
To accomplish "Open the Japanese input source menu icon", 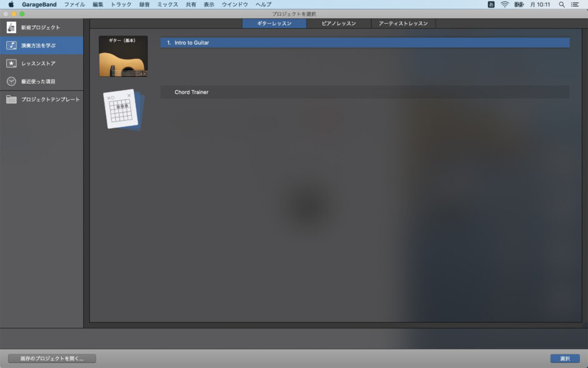I will click(491, 4).
